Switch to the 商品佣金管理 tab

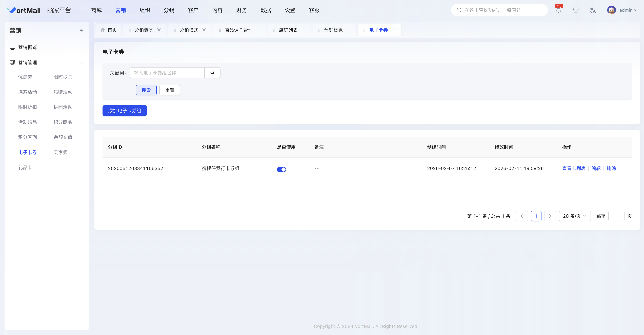[x=238, y=30]
